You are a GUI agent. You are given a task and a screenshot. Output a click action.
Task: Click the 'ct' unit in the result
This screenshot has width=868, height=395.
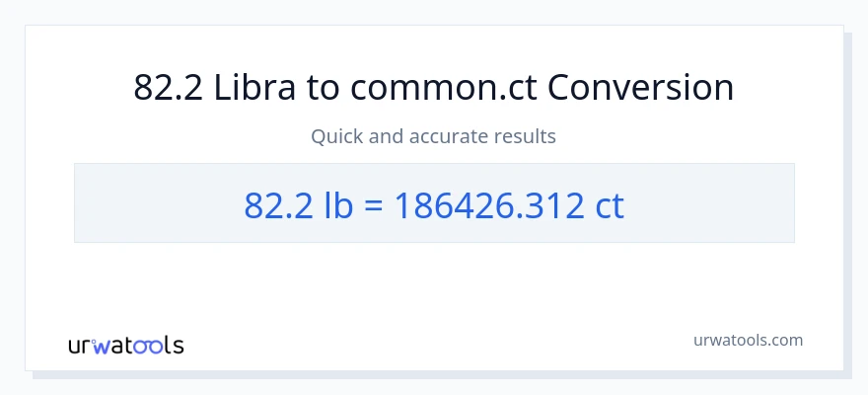click(610, 204)
